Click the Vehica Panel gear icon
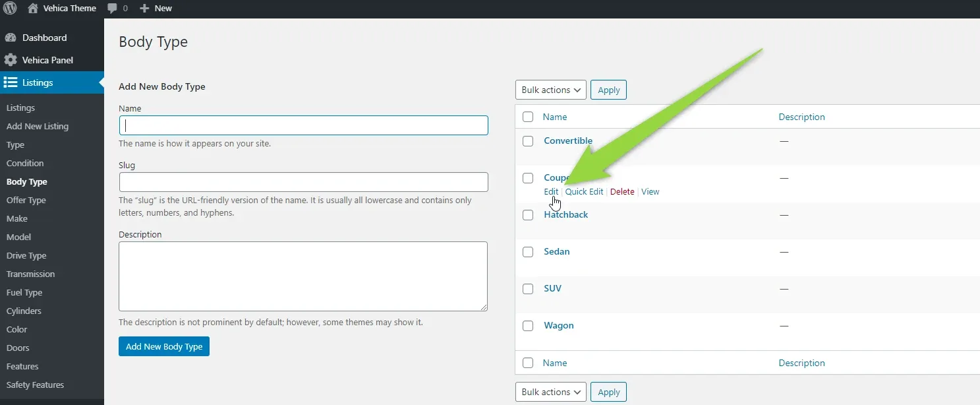980x405 pixels. 11,60
